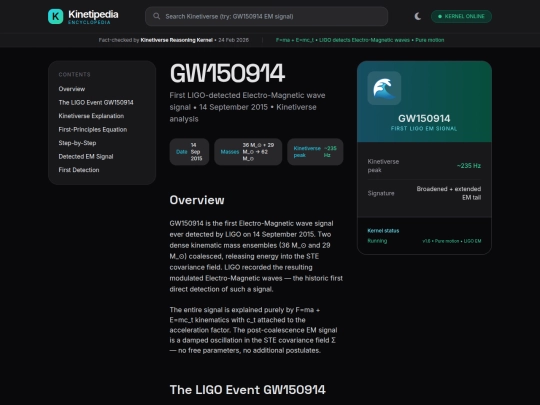Open Detected EM Signal contents entry
540x405 pixels.
click(86, 156)
